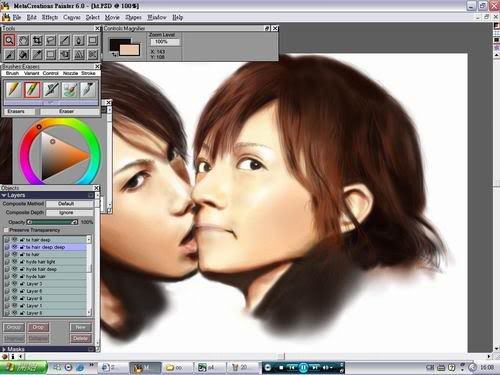
Task: Hide the 'hyde hair deep' layer
Action: pyautogui.click(x=15, y=269)
